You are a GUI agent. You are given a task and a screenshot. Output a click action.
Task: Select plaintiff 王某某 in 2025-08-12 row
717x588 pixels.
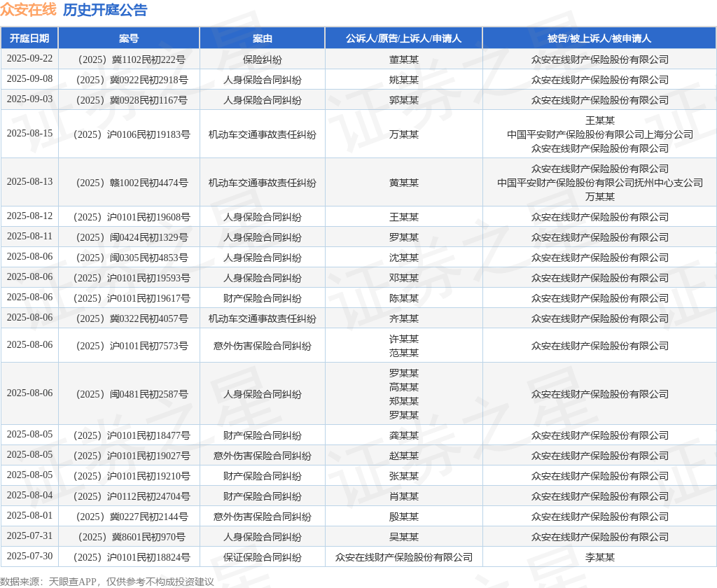coord(404,217)
